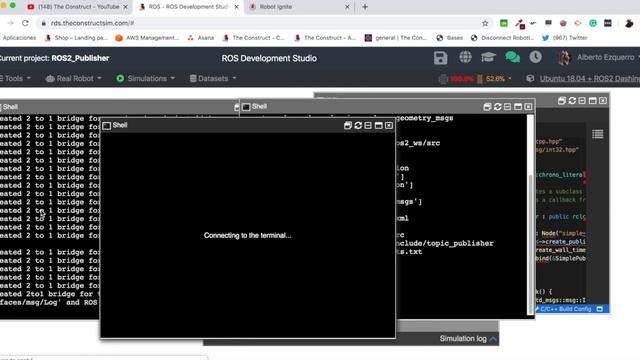Open the Tools dropdown menu

pos(16,78)
